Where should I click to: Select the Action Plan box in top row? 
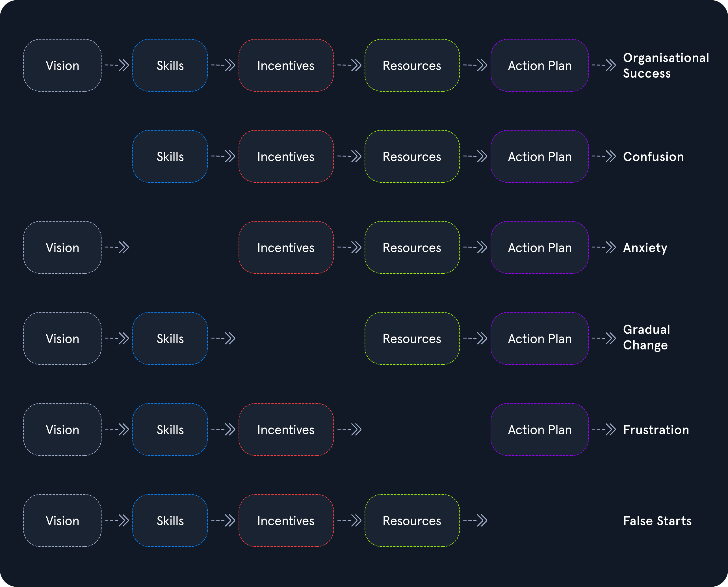[x=540, y=65]
